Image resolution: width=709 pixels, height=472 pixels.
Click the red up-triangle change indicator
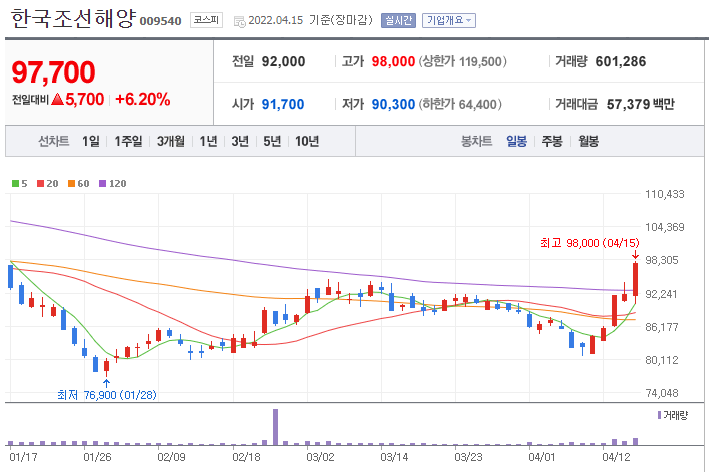point(57,99)
